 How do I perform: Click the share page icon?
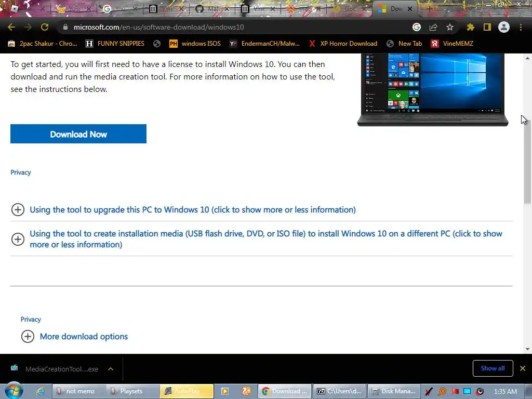433,27
